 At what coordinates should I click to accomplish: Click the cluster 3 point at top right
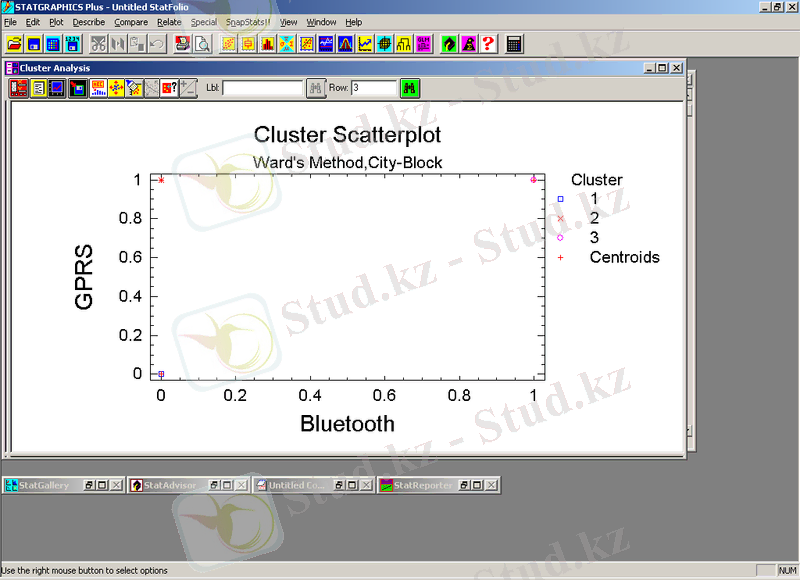tap(533, 180)
